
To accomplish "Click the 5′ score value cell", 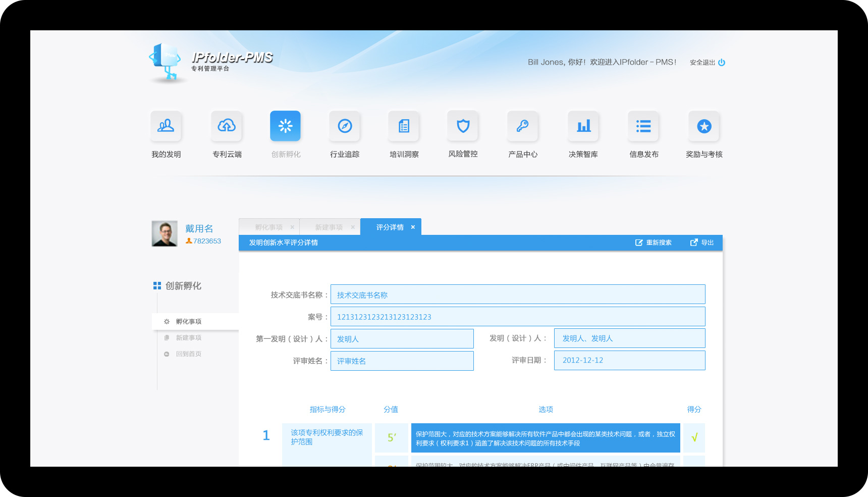I will click(x=392, y=438).
